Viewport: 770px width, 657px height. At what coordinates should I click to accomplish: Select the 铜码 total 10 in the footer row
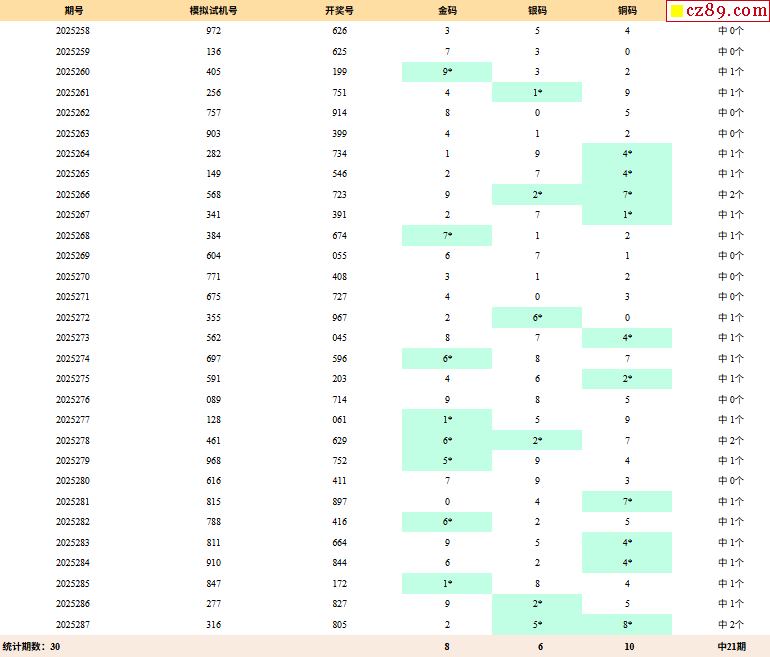pyautogui.click(x=627, y=646)
